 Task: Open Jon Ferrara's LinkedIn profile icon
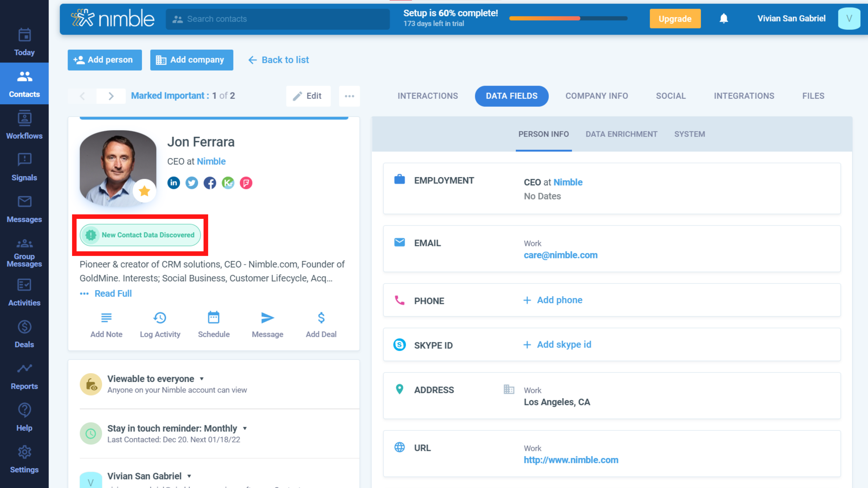click(174, 183)
